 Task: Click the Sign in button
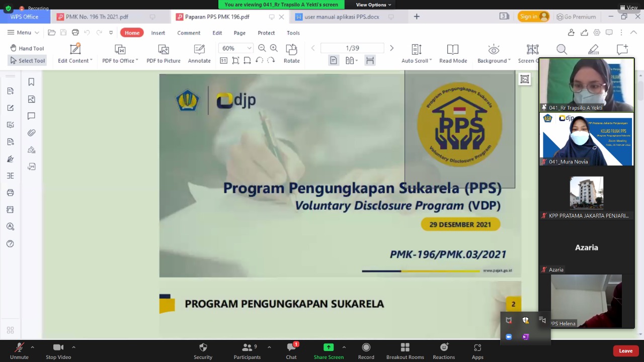(533, 17)
